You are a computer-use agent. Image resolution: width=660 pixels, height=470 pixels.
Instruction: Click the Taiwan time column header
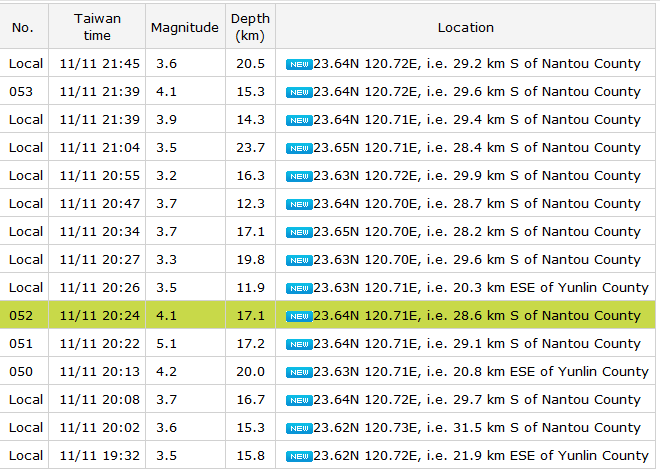[x=99, y=28]
